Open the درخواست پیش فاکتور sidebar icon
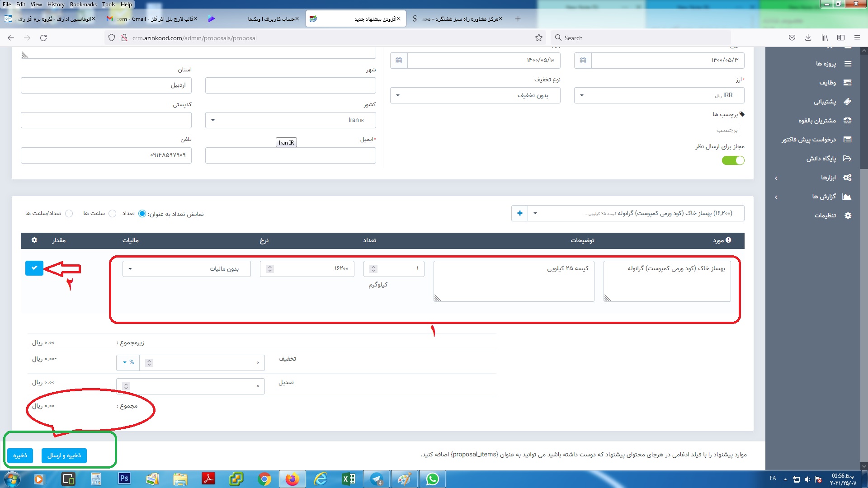The width and height of the screenshot is (868, 488). [x=848, y=140]
